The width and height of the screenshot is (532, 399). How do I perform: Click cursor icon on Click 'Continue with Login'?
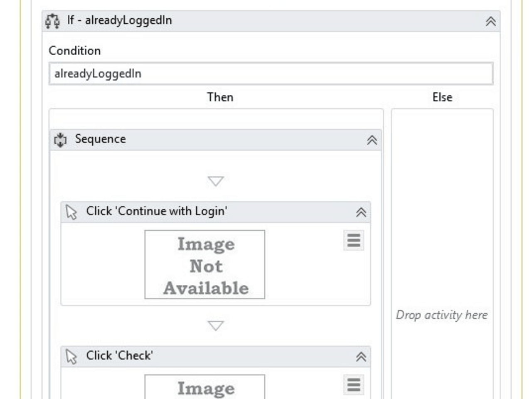[x=71, y=212]
